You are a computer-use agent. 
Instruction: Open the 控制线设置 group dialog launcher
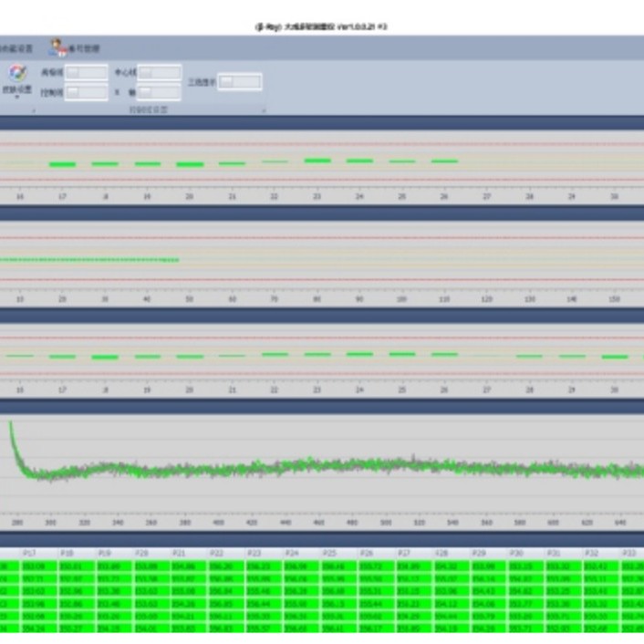click(265, 110)
